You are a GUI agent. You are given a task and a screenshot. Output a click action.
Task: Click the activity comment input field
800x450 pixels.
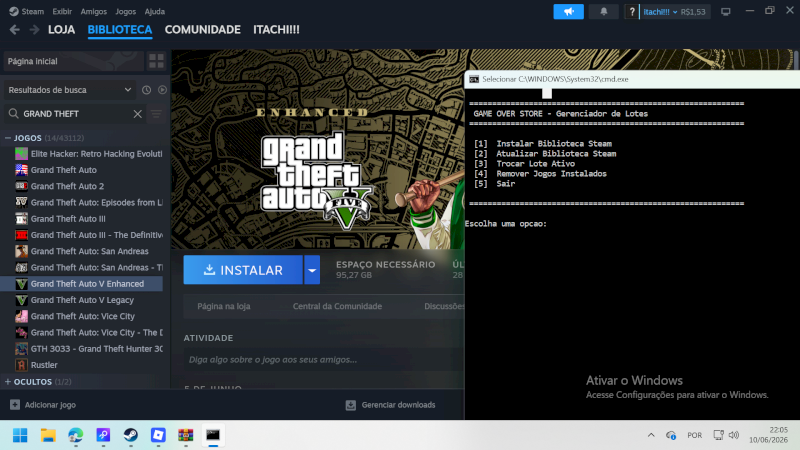(x=323, y=360)
